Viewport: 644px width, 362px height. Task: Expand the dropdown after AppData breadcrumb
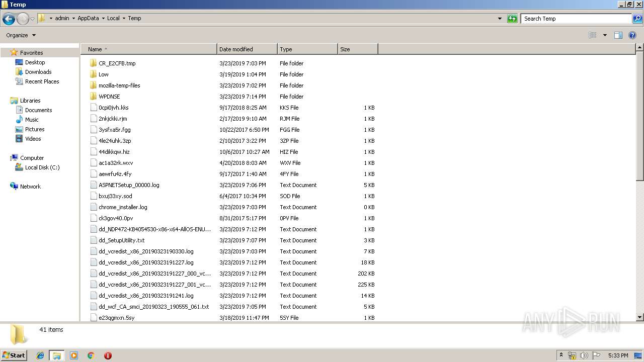[103, 18]
